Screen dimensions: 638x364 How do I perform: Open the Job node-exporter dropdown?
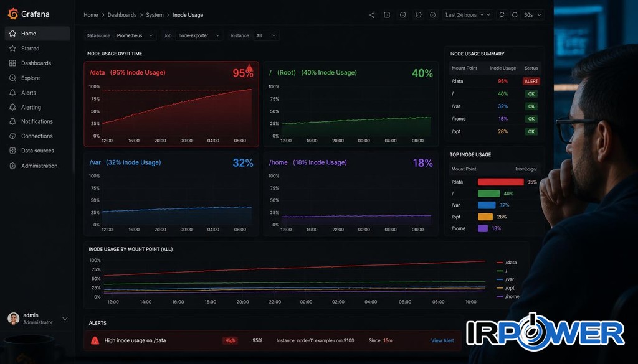click(x=199, y=35)
